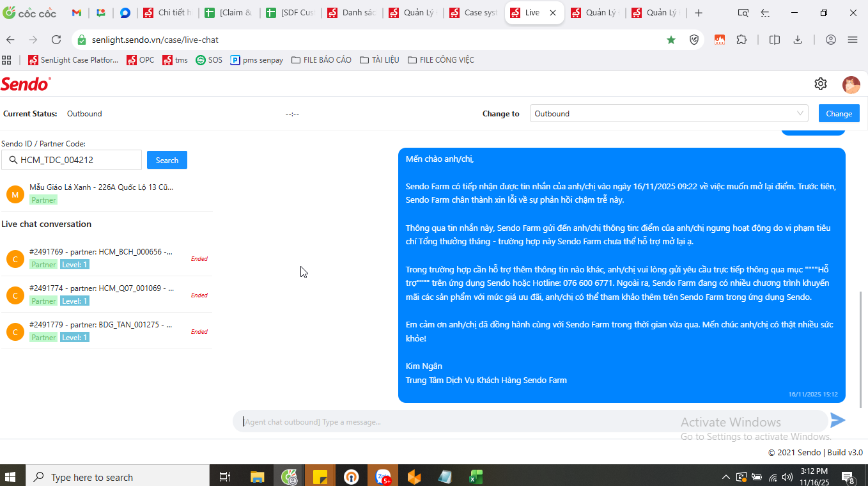Click the Search button

coord(167,160)
